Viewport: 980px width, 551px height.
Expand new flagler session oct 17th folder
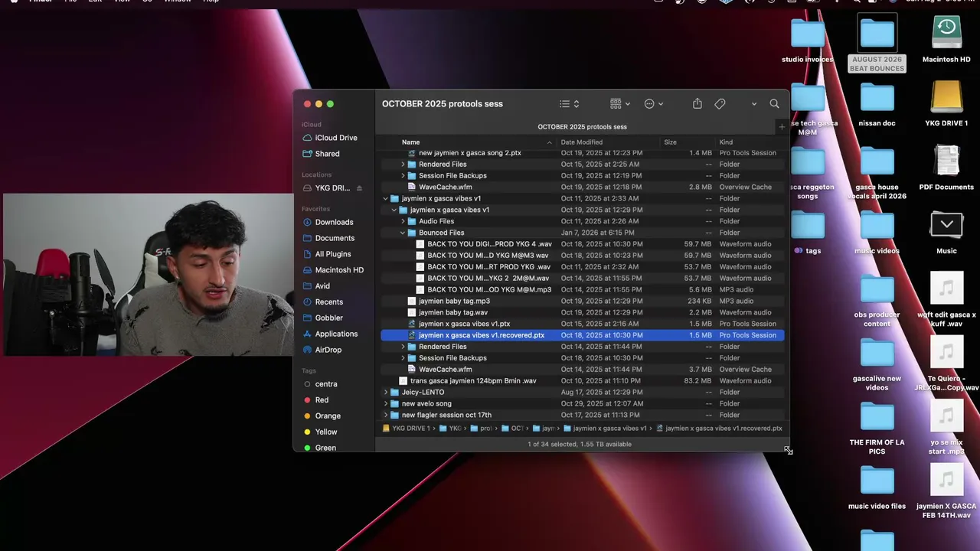(386, 415)
